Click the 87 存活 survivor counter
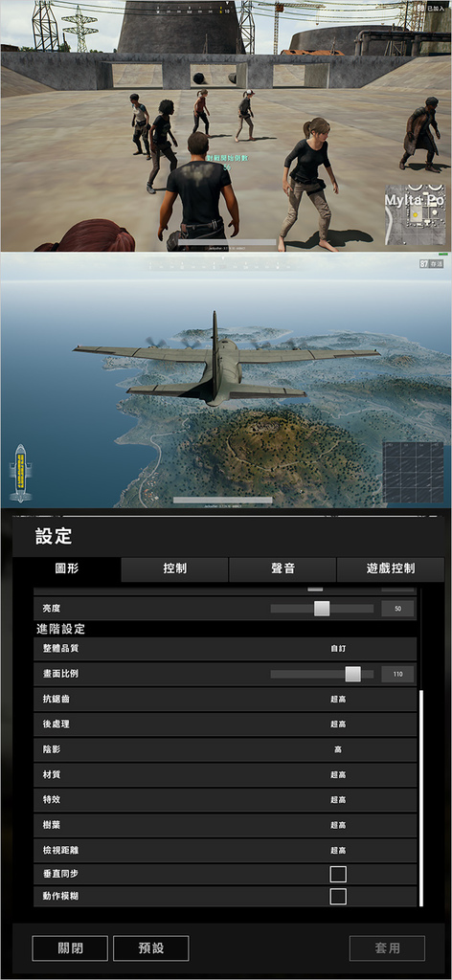452x980 pixels. pos(432,264)
